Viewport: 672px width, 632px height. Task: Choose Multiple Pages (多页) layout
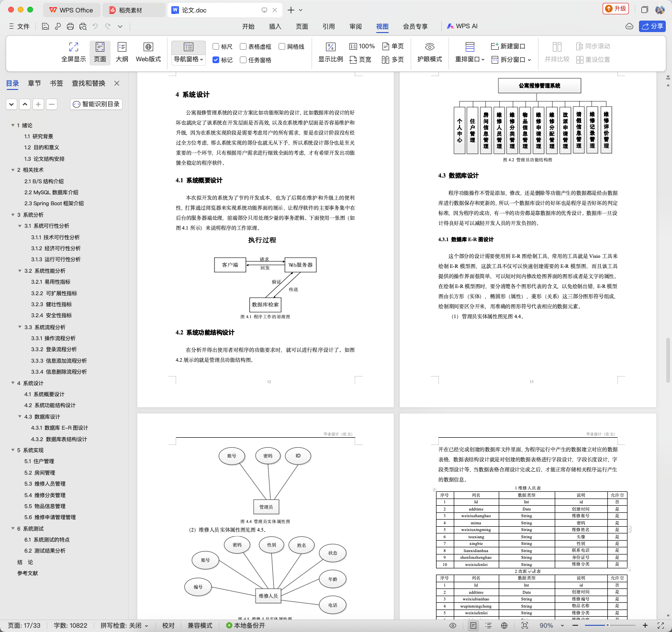pos(393,60)
